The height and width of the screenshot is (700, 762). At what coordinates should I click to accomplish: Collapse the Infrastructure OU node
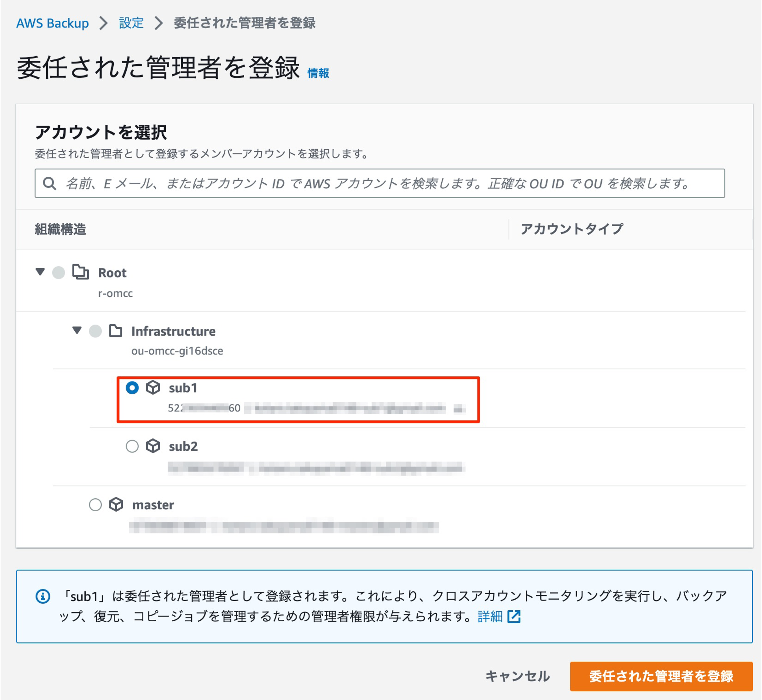(77, 330)
